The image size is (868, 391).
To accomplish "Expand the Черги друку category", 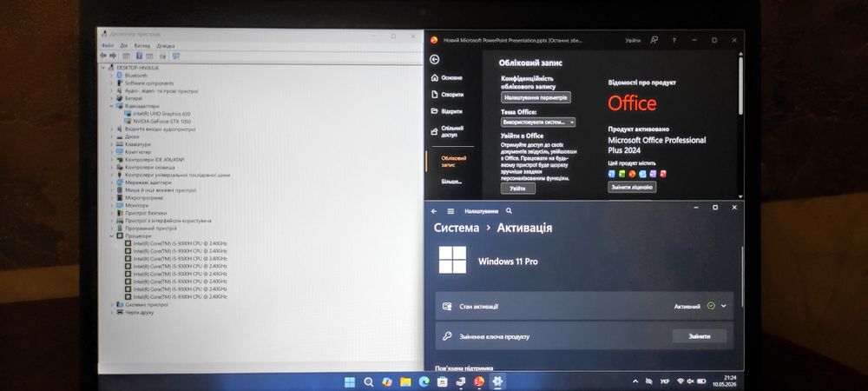I will pos(111,312).
